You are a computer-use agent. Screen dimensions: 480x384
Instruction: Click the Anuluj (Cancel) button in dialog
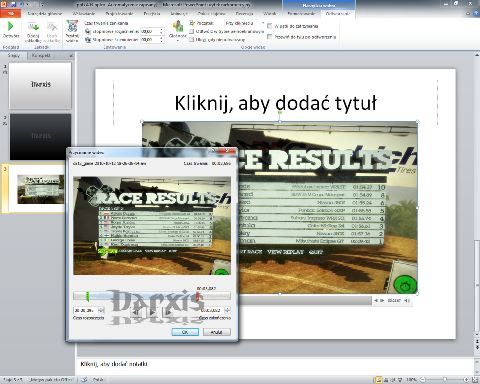(217, 332)
